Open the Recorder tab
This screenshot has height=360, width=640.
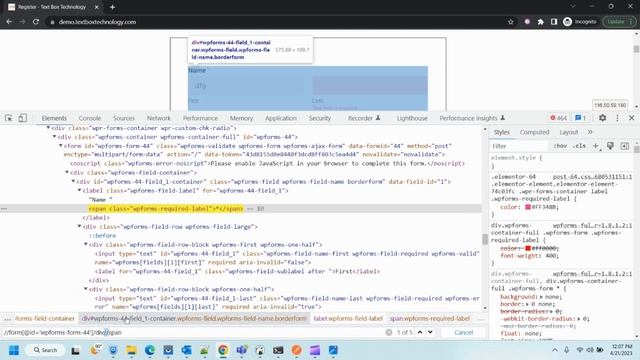[364, 118]
